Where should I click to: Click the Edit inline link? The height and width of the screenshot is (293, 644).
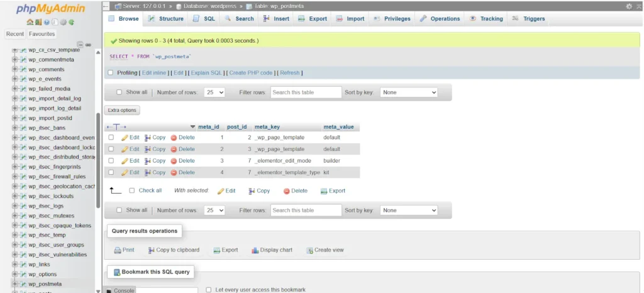(x=154, y=73)
